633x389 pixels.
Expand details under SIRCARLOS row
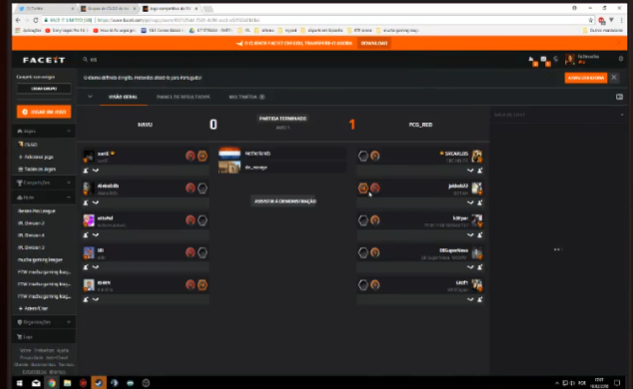[x=470, y=170]
